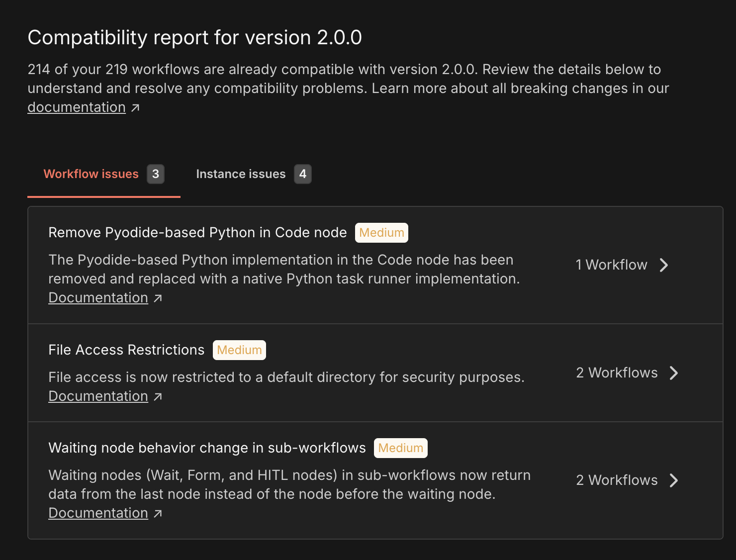The height and width of the screenshot is (560, 736).
Task: Select the Workflow issues tab
Action: 91,174
